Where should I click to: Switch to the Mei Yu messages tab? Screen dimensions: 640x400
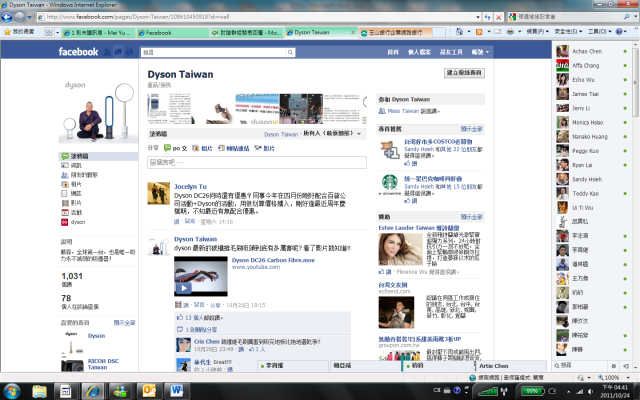(x=98, y=33)
